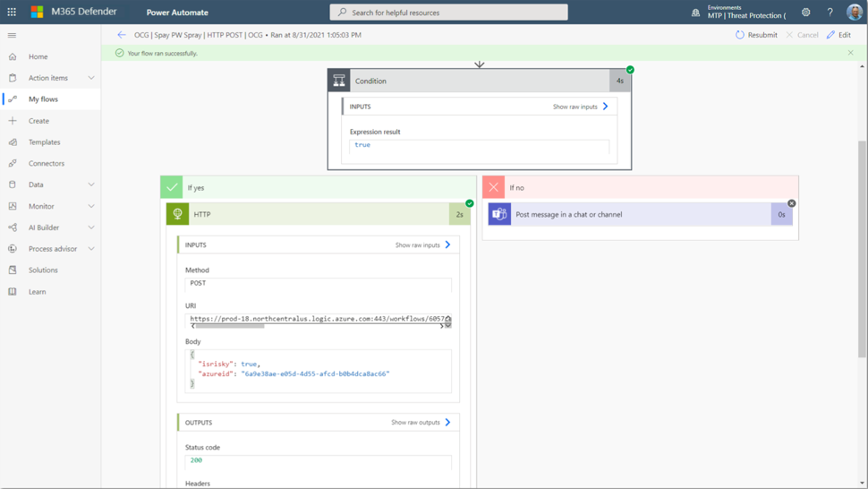Click the Solutions icon in sidebar
868x489 pixels.
click(x=13, y=270)
